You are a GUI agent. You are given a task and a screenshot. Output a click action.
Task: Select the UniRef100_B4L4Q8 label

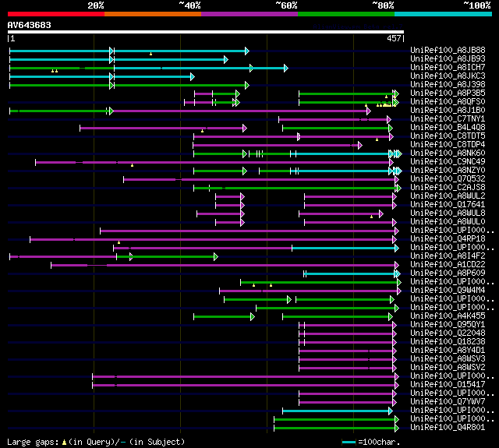448,127
